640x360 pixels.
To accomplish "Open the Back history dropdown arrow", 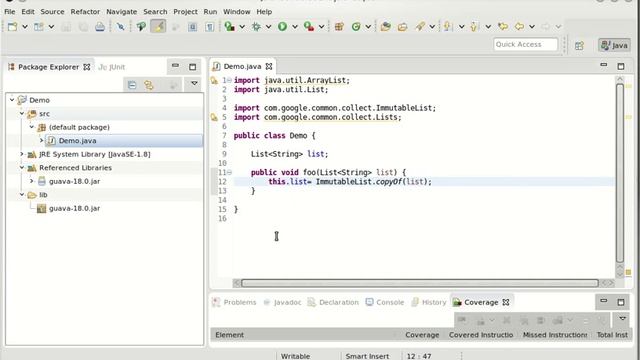I will 531,27.
